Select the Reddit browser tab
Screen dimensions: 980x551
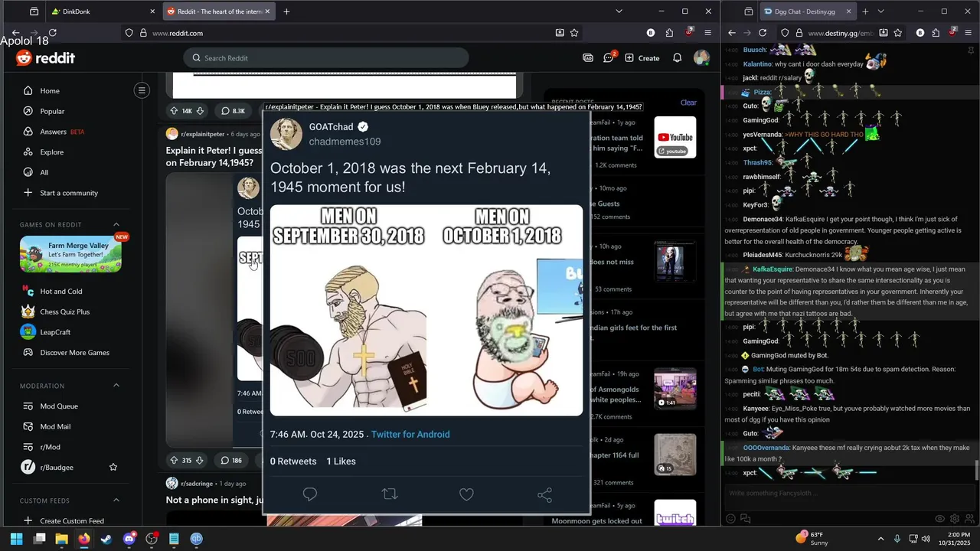[x=218, y=11]
